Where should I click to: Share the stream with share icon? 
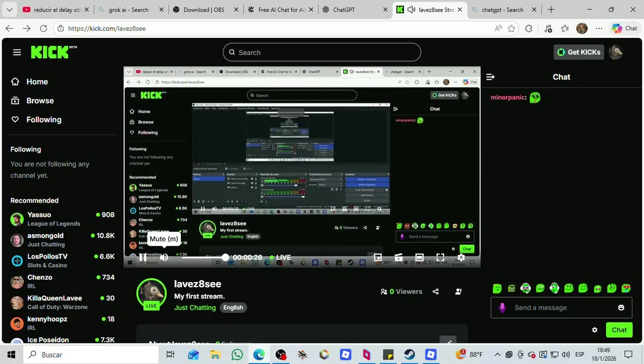[x=436, y=292]
